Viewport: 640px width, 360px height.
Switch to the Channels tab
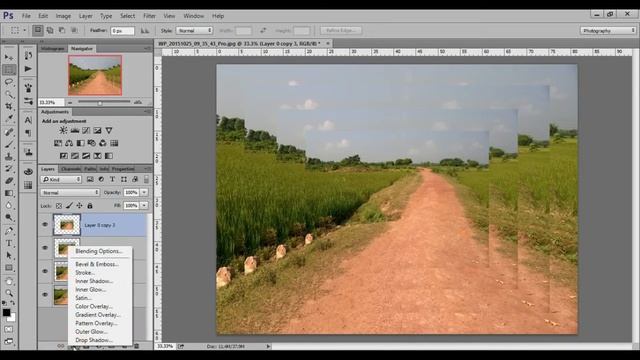[x=71, y=169]
